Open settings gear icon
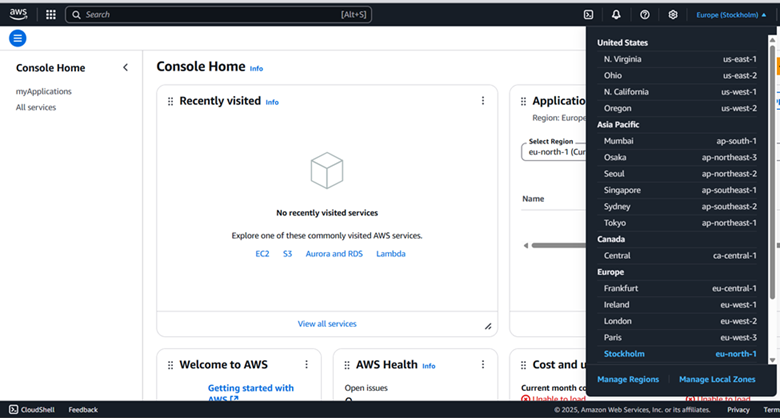This screenshot has height=418, width=780. pyautogui.click(x=673, y=14)
